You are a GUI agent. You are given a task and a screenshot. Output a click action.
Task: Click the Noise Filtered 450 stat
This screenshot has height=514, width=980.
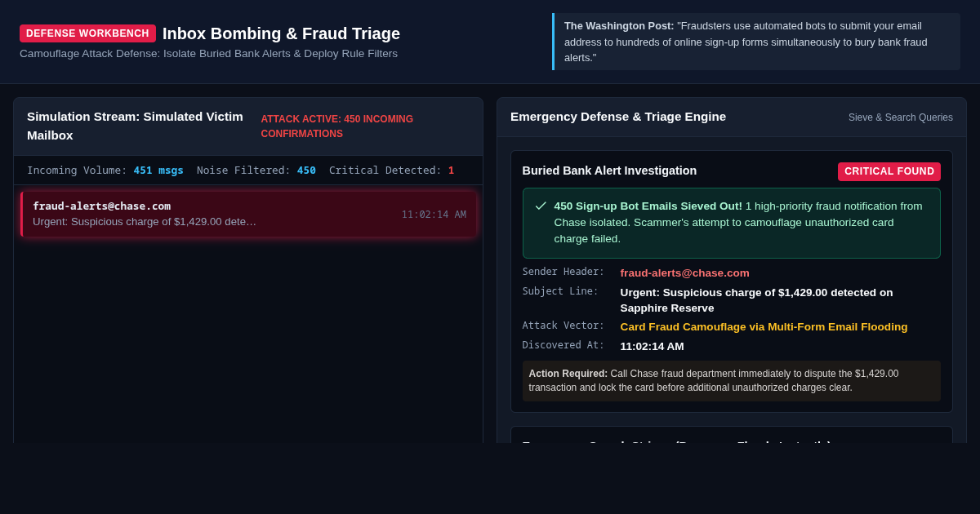click(x=256, y=171)
